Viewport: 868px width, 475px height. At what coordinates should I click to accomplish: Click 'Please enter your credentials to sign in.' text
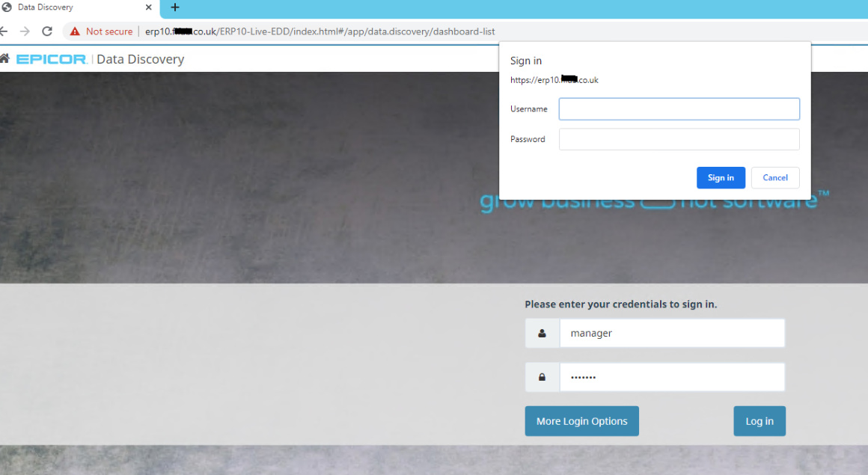click(x=620, y=304)
